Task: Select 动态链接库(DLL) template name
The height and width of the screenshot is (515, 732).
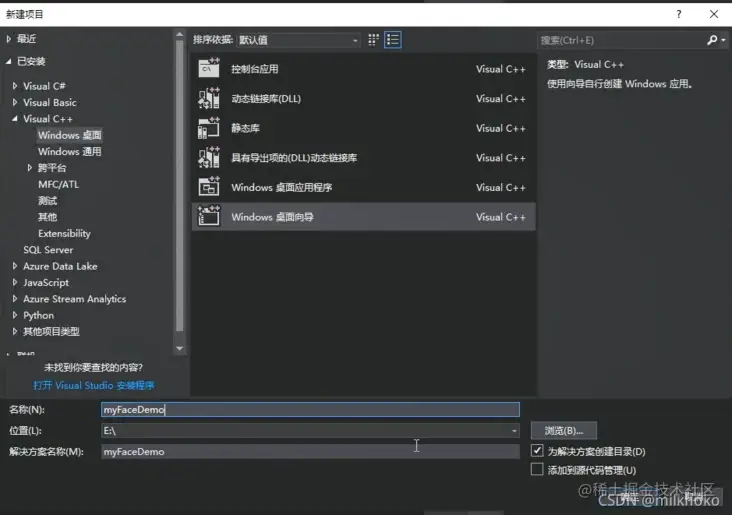Action: (x=266, y=99)
